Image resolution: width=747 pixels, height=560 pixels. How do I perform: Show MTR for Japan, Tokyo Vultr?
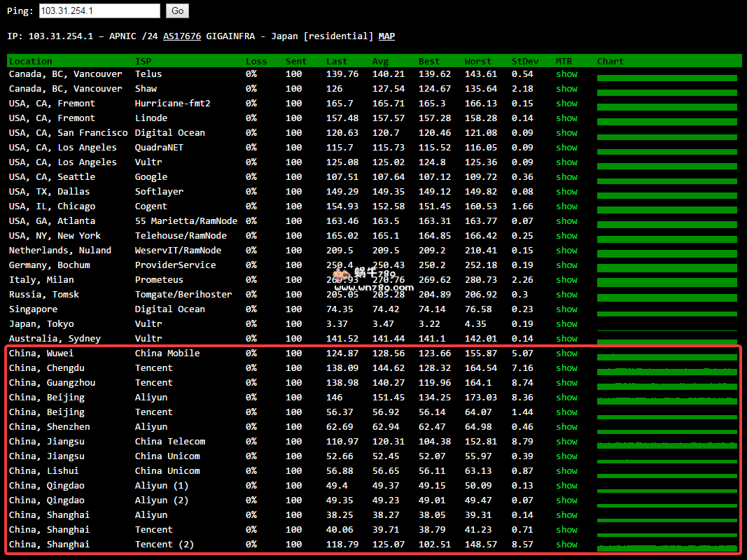coord(566,324)
